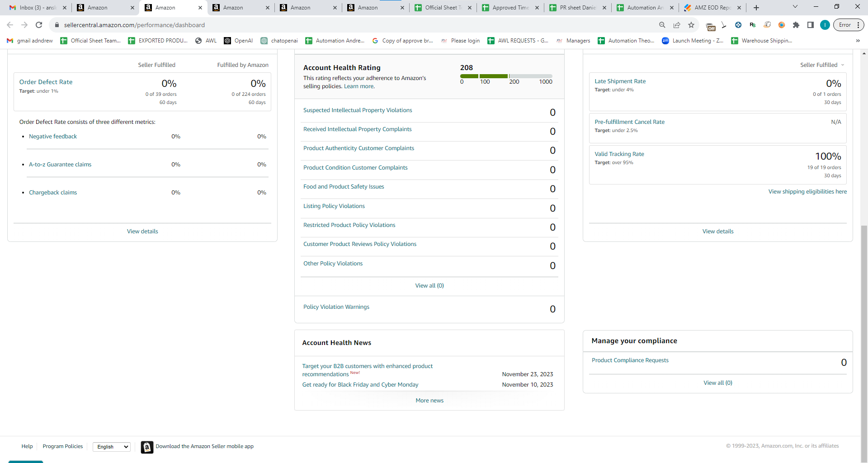Open Copy of approve br... Google bookmark
The image size is (868, 463).
click(402, 41)
